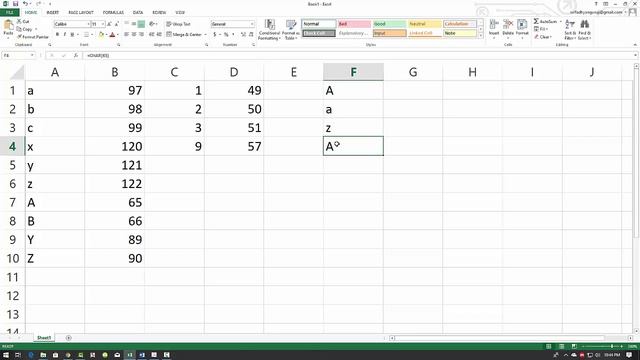Increase the font size

pos(109,24)
